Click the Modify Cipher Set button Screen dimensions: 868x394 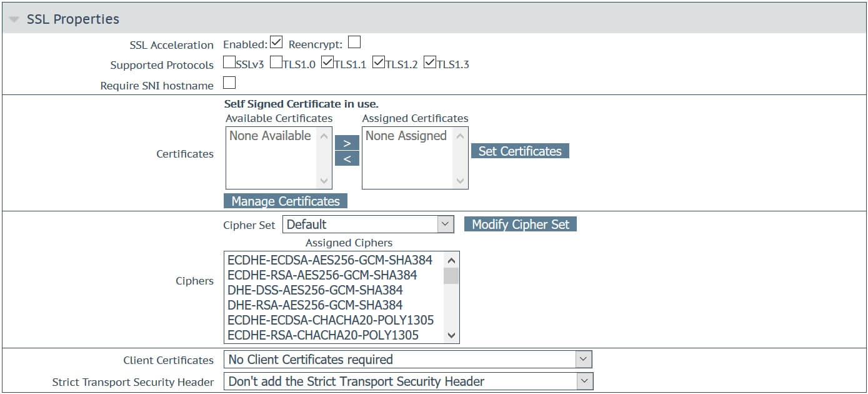coord(522,224)
